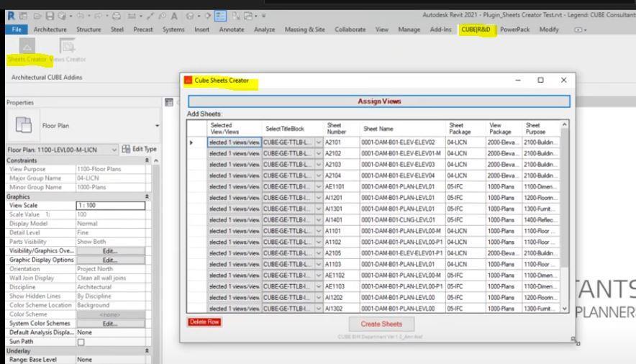Click the red Delete Row button

[x=204, y=322]
